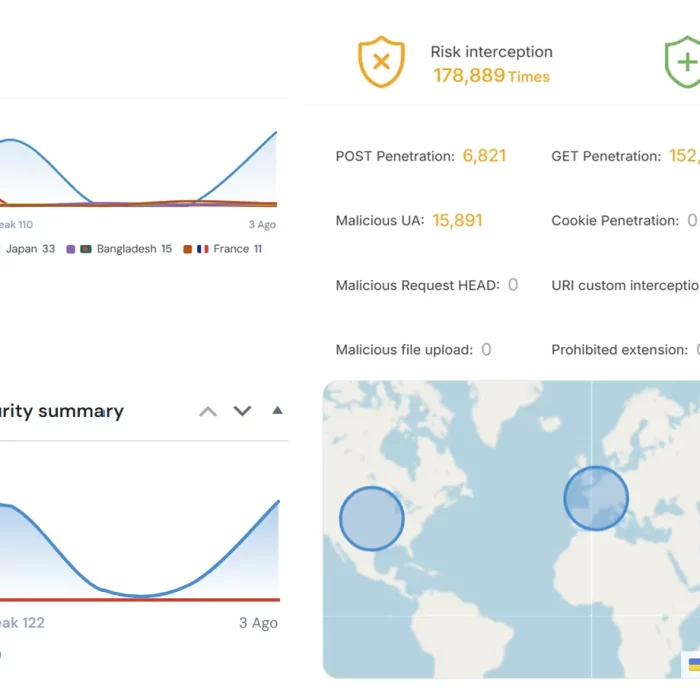Select the France 11 legend label
Image resolution: width=700 pixels, height=700 pixels.
tap(238, 249)
